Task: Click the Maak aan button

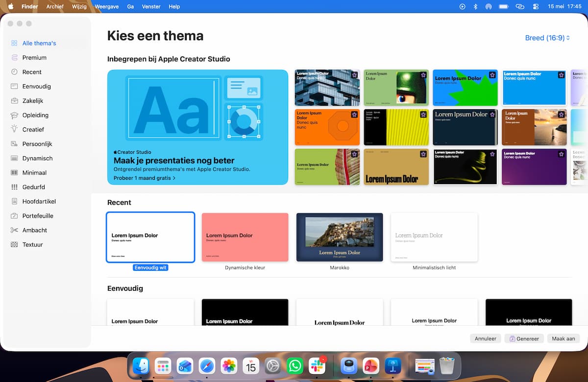Action: pyautogui.click(x=563, y=338)
